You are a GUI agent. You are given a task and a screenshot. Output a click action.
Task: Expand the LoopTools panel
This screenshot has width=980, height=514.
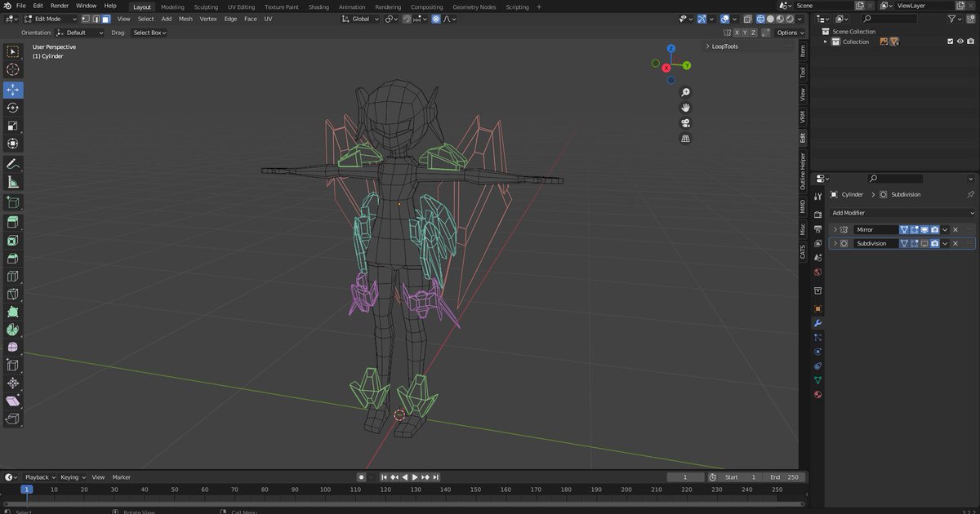click(x=707, y=47)
